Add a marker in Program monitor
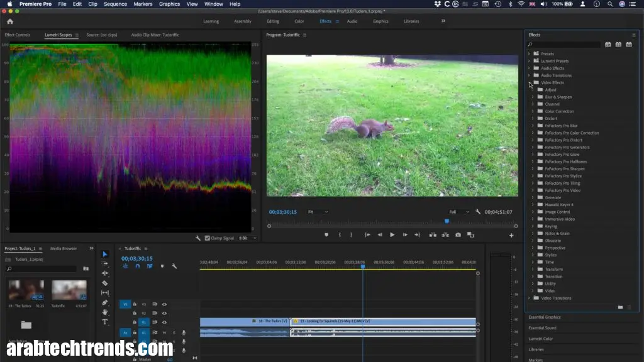This screenshot has width=644, height=362. point(326,235)
